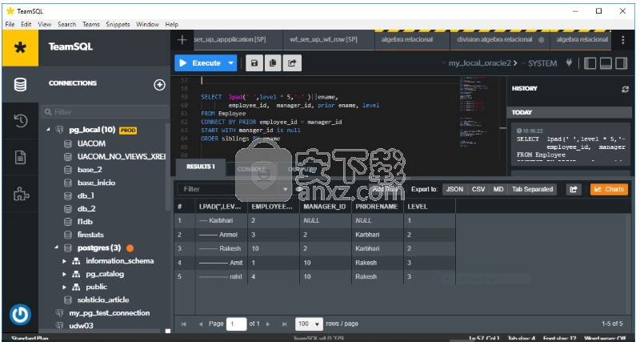Select the udw03 connection
The width and height of the screenshot is (644, 342).
81,325
